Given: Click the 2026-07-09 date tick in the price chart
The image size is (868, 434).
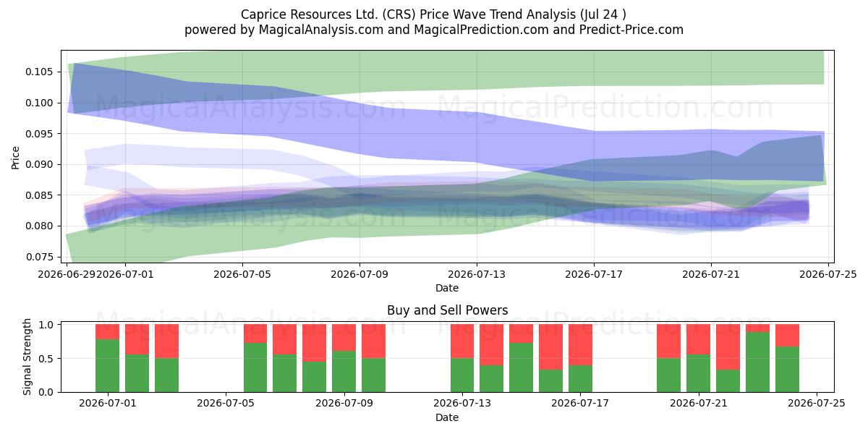Looking at the screenshot, I should coord(359,274).
